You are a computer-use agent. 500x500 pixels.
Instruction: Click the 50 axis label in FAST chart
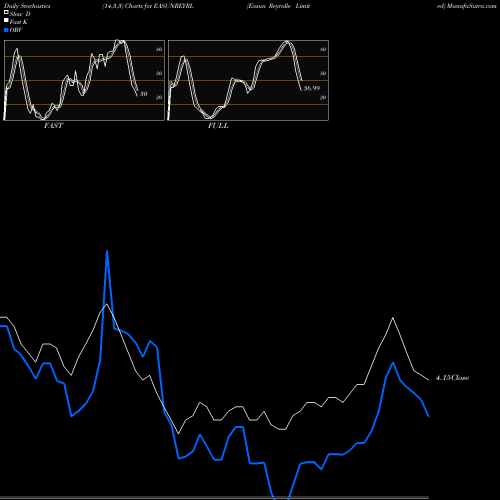pos(159,73)
